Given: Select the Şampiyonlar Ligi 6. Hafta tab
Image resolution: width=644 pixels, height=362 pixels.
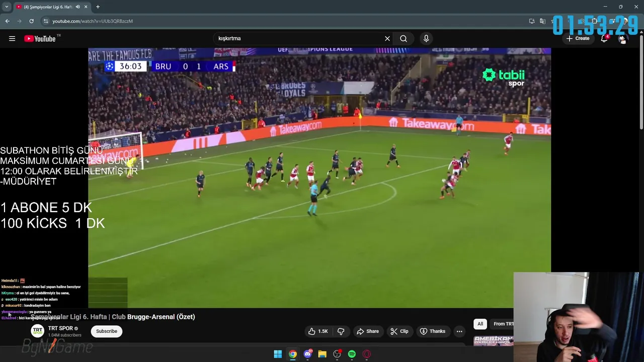Looking at the screenshot, I should [x=48, y=7].
